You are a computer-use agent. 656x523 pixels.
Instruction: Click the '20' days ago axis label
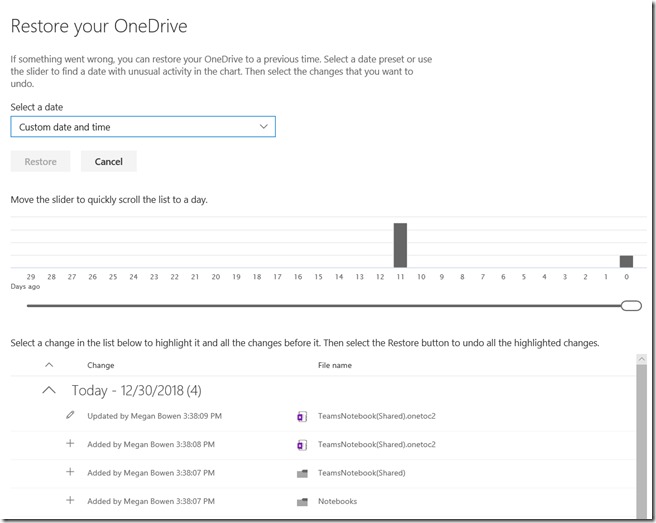[215, 277]
